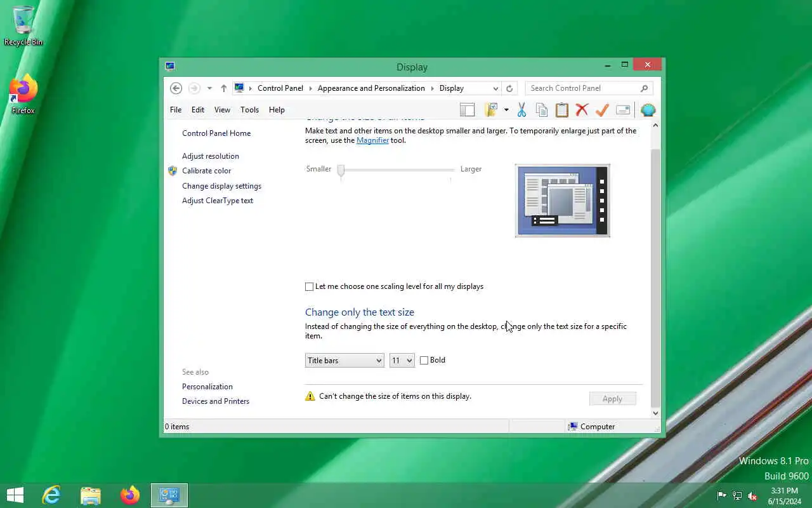Click the search magnifier icon

(644, 88)
